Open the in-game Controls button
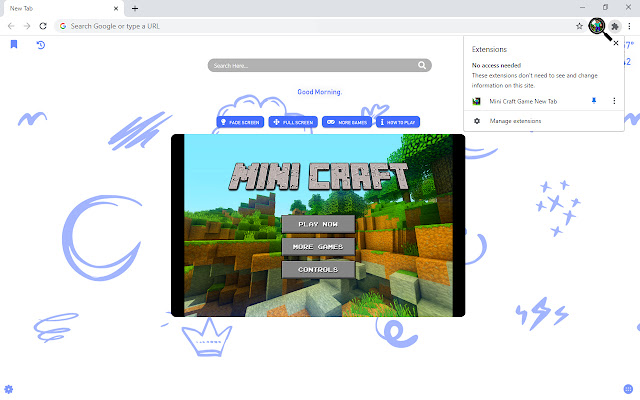Viewport: 640px width, 400px height. (318, 269)
